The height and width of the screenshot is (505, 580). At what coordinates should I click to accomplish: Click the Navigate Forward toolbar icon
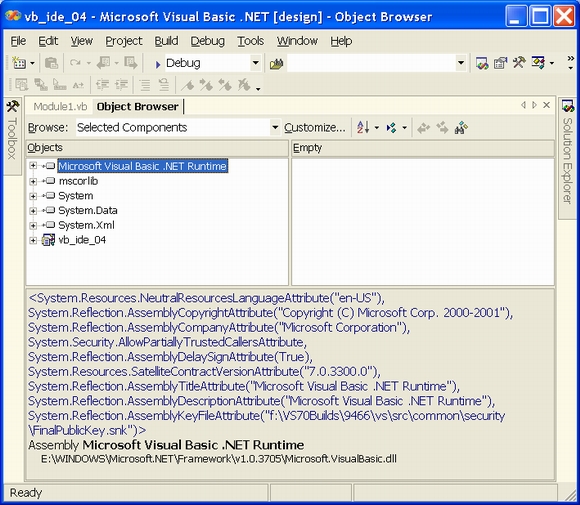[131, 63]
